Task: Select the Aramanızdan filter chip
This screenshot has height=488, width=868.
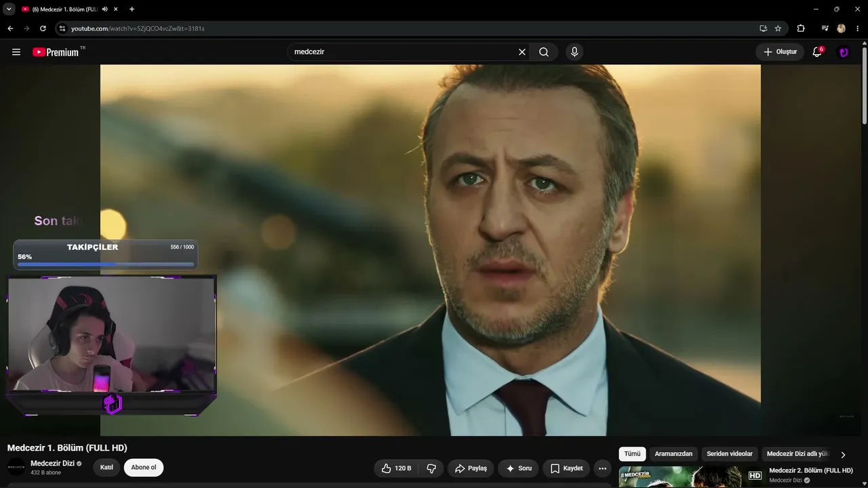Action: 673,454
